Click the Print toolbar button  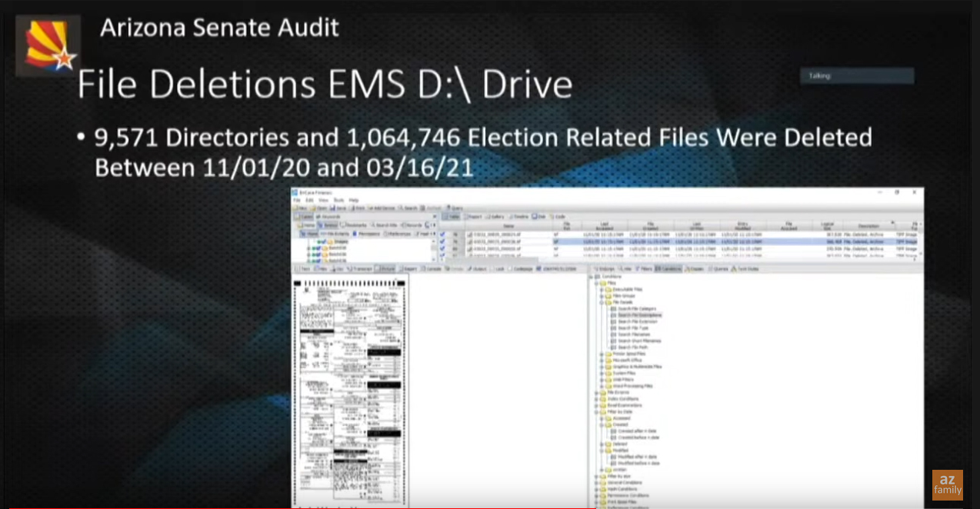tap(358, 208)
